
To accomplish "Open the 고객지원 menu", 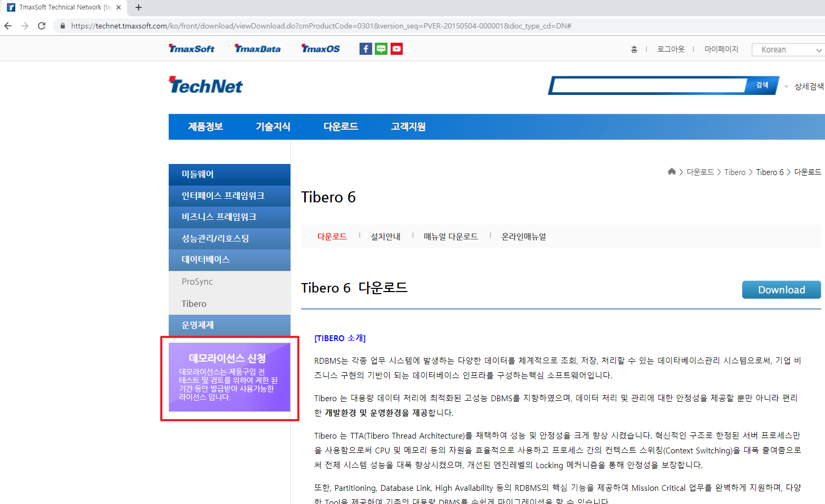I will click(x=408, y=127).
